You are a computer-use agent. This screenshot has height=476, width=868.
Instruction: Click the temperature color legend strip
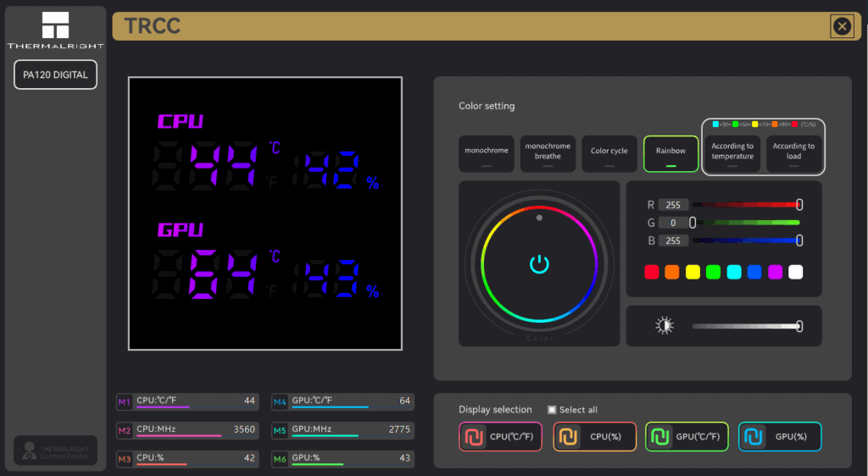point(764,125)
